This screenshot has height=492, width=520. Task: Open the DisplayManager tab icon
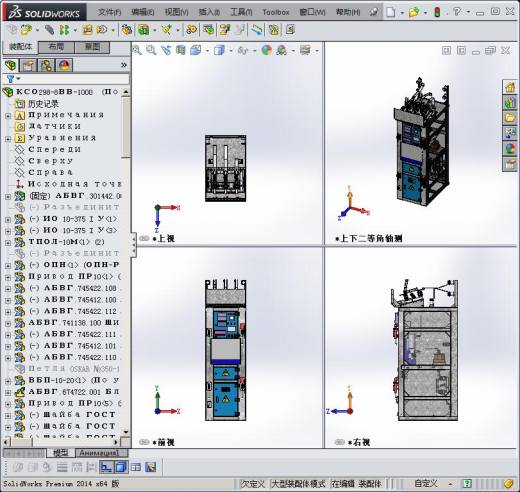coord(64,65)
